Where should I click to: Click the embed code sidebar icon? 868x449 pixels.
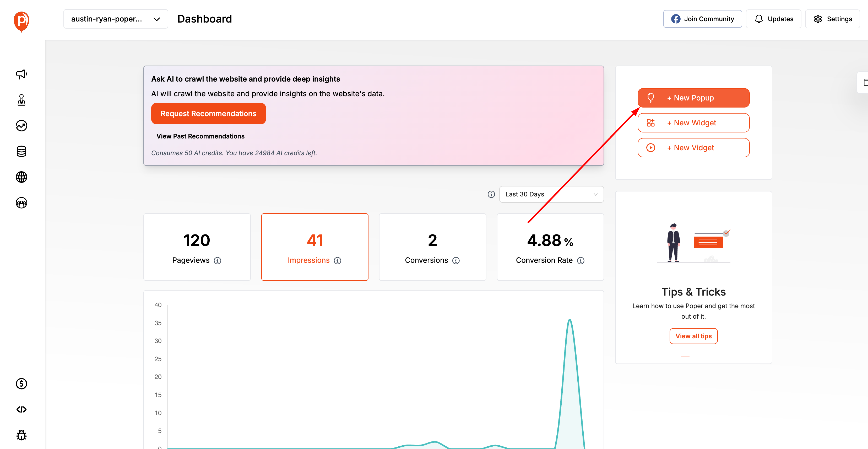tap(21, 409)
